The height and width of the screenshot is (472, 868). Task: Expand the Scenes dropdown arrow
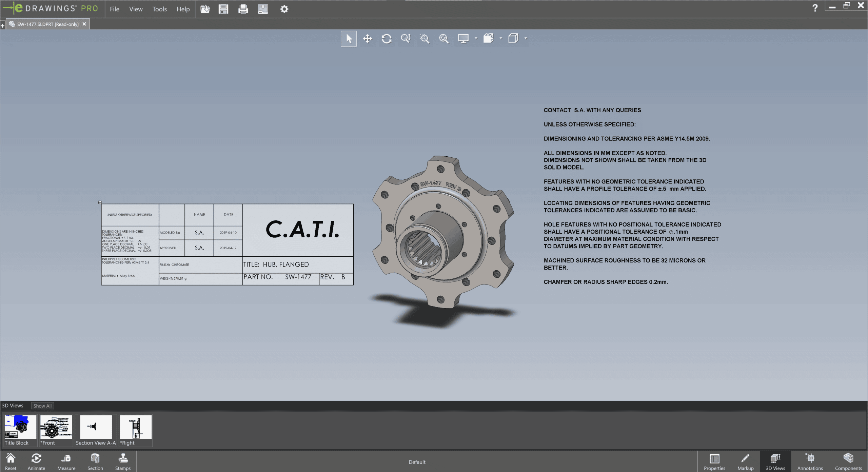coord(501,38)
